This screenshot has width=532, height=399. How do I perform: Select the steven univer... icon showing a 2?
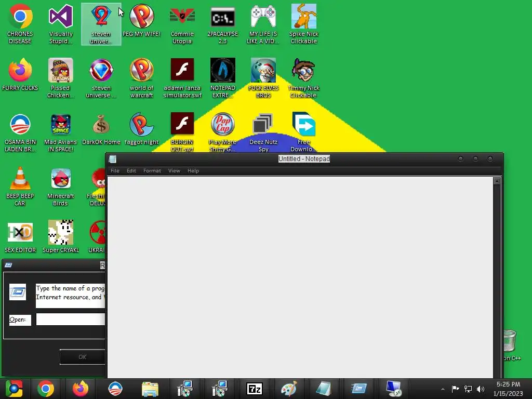point(101,24)
